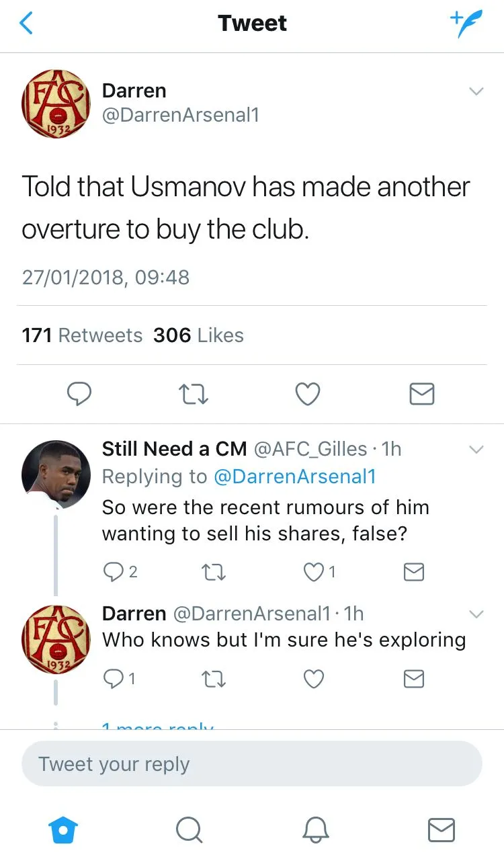Open Messages envelope in bottom bar
The image size is (504, 863).
coord(441,830)
